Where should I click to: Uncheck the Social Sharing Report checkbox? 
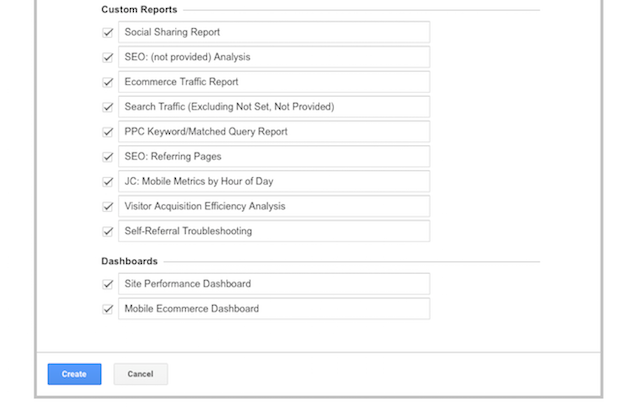point(108,32)
